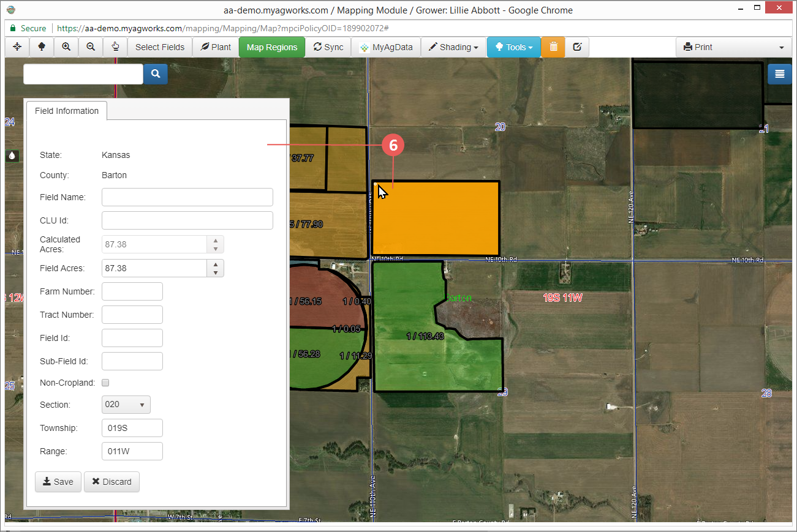This screenshot has width=797, height=532.
Task: Click the Farm Number input
Action: pyautogui.click(x=132, y=291)
